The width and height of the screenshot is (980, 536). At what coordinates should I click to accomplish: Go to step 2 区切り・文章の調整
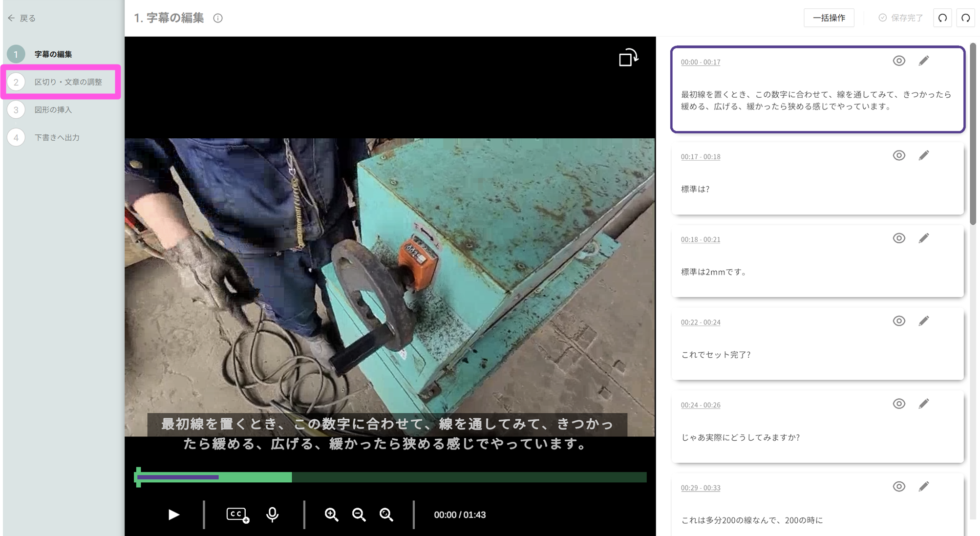[x=68, y=82]
